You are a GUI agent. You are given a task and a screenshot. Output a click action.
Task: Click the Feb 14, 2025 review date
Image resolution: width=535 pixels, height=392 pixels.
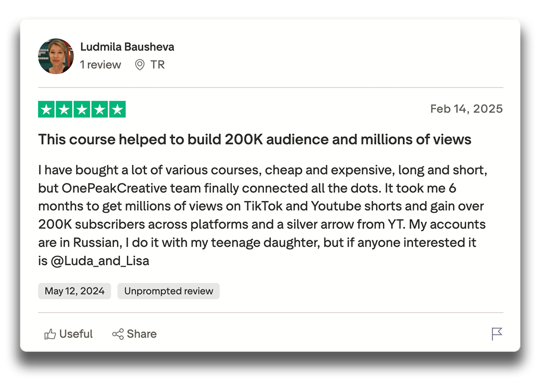click(466, 109)
